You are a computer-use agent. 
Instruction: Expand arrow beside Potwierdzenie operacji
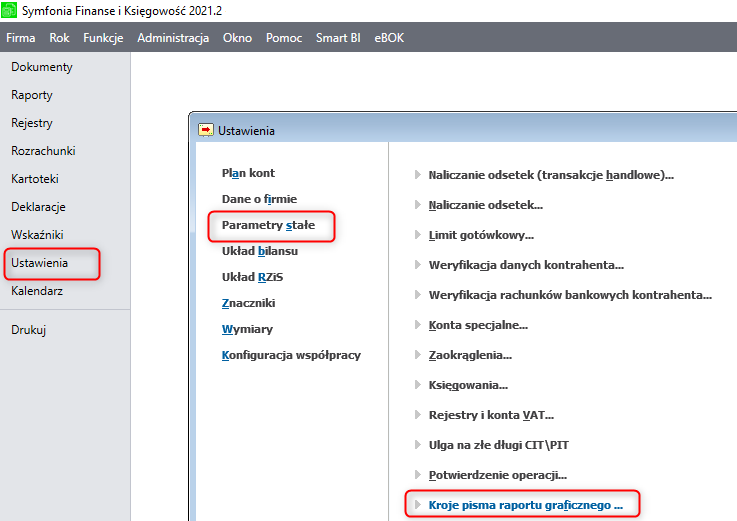(x=417, y=475)
